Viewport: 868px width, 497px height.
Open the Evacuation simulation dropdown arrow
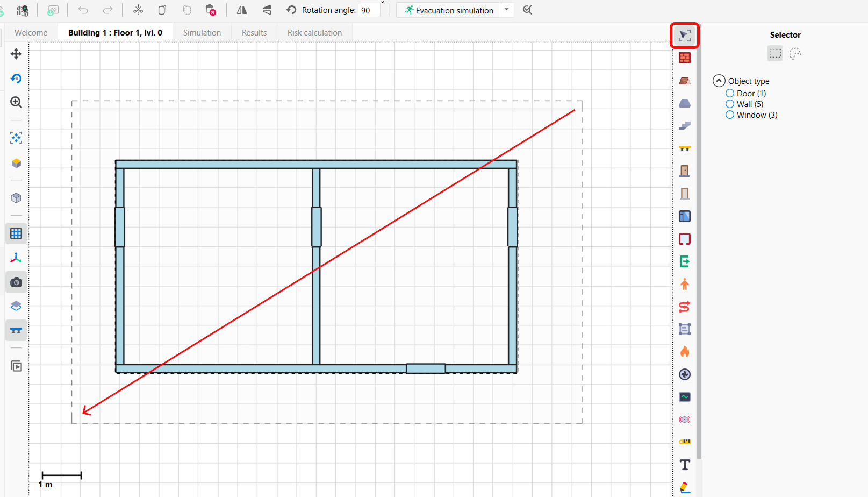pyautogui.click(x=506, y=10)
